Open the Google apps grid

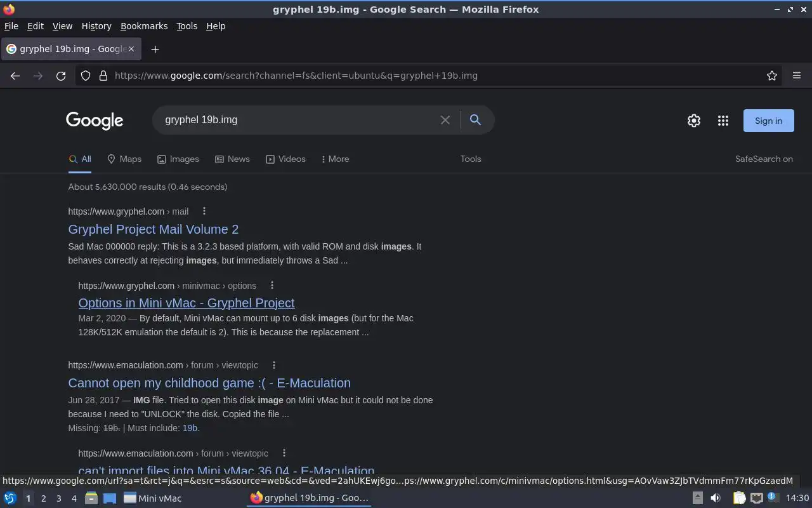click(723, 121)
